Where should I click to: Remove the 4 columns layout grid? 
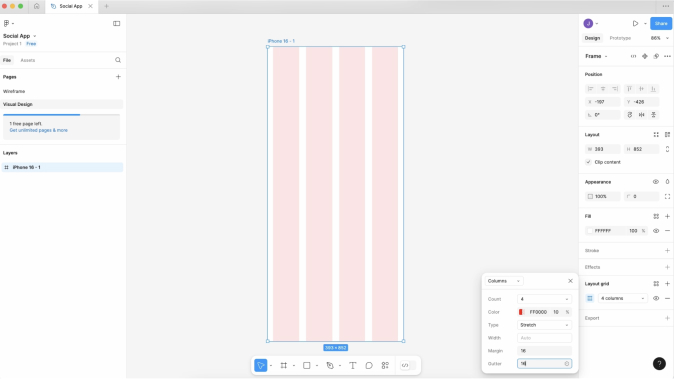click(x=667, y=298)
